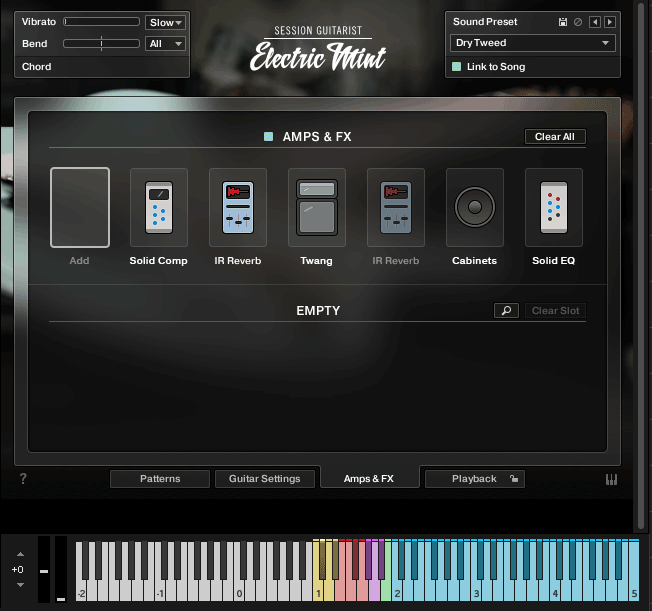Click the Bend slider

pyautogui.click(x=101, y=44)
